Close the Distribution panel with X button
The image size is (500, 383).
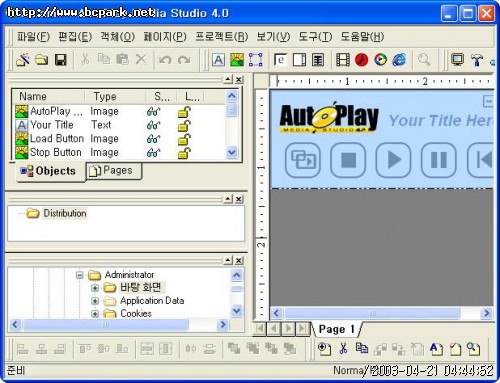click(239, 199)
